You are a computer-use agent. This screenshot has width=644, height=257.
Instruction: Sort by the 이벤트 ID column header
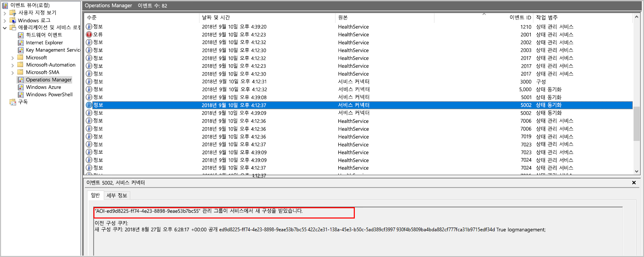click(x=484, y=18)
